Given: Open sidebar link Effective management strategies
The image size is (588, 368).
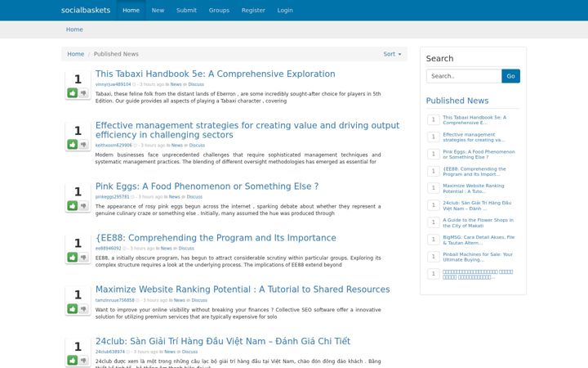Looking at the screenshot, I should 474,137.
